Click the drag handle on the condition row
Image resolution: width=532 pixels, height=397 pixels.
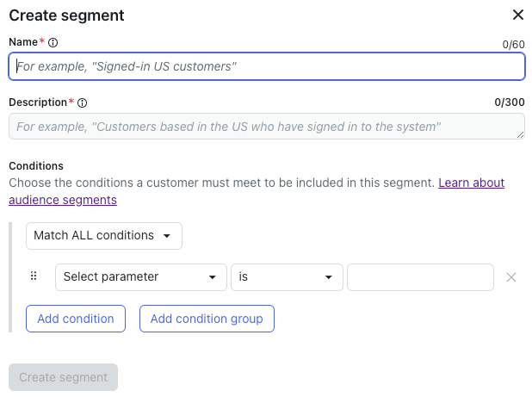coord(34,276)
